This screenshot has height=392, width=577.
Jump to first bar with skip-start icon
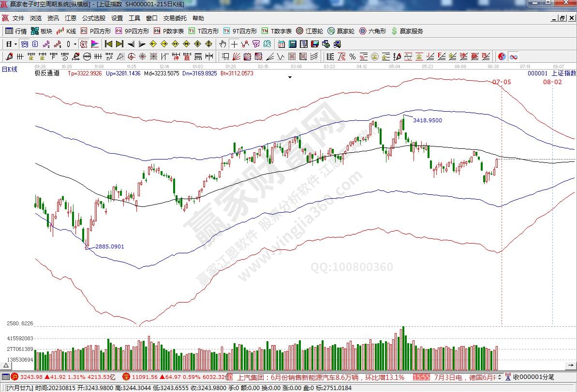[x=108, y=44]
